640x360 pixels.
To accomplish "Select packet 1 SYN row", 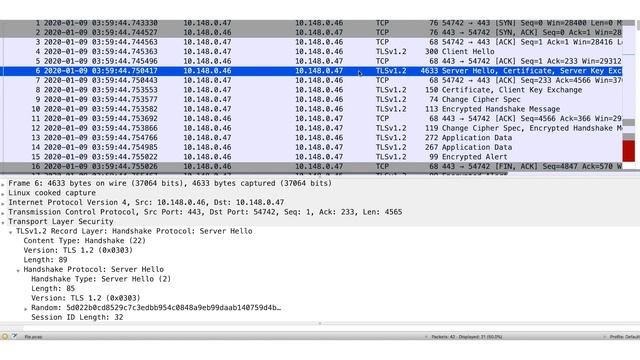I will (x=311, y=23).
